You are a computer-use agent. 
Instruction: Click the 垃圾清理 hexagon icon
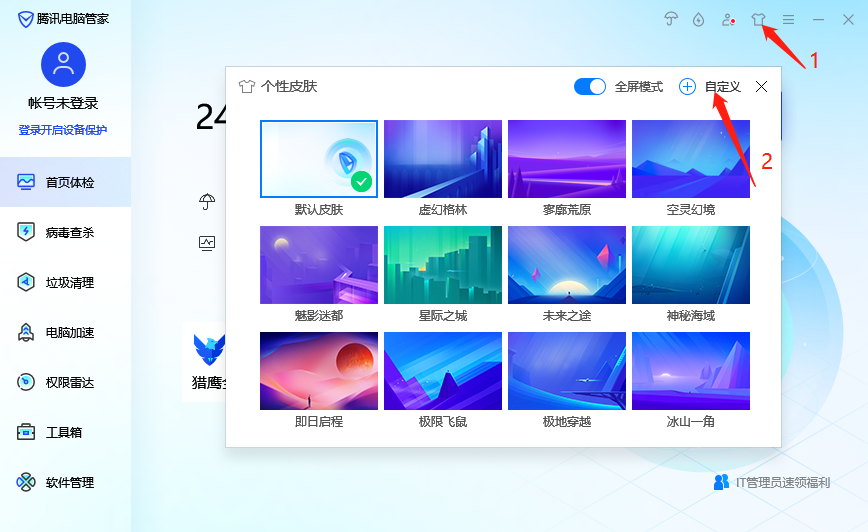tap(26, 282)
